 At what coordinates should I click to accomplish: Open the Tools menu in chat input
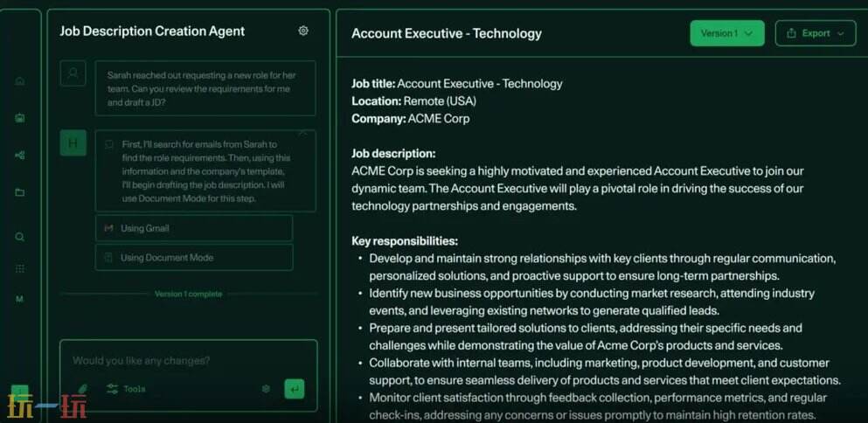[x=126, y=389]
